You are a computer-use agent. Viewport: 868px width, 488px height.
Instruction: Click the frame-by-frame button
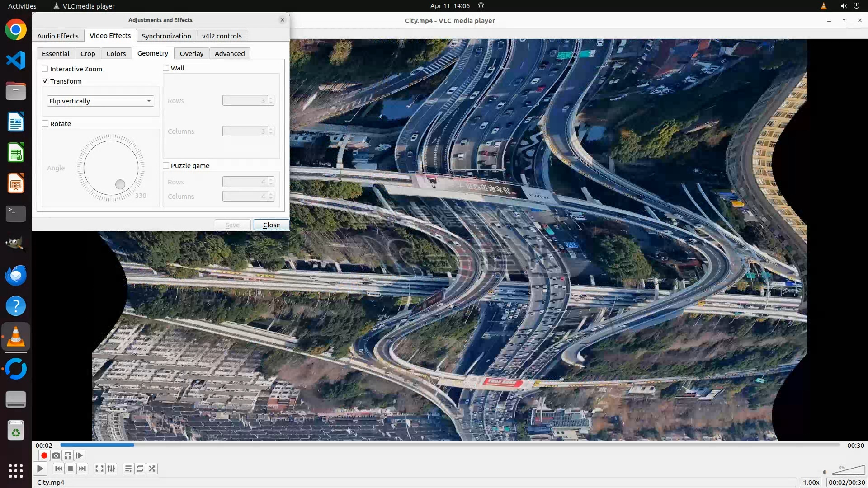click(80, 455)
